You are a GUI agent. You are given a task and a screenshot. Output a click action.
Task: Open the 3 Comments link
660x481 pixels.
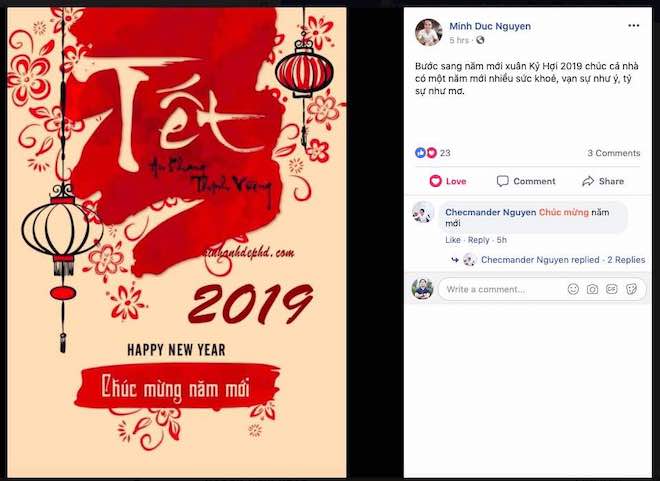point(614,153)
